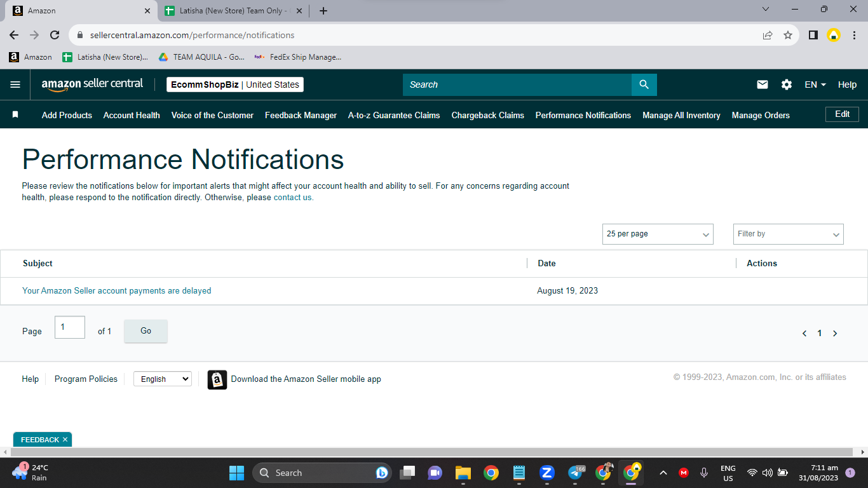This screenshot has width=868, height=488.
Task: Go to Manage All Inventory
Action: (681, 115)
